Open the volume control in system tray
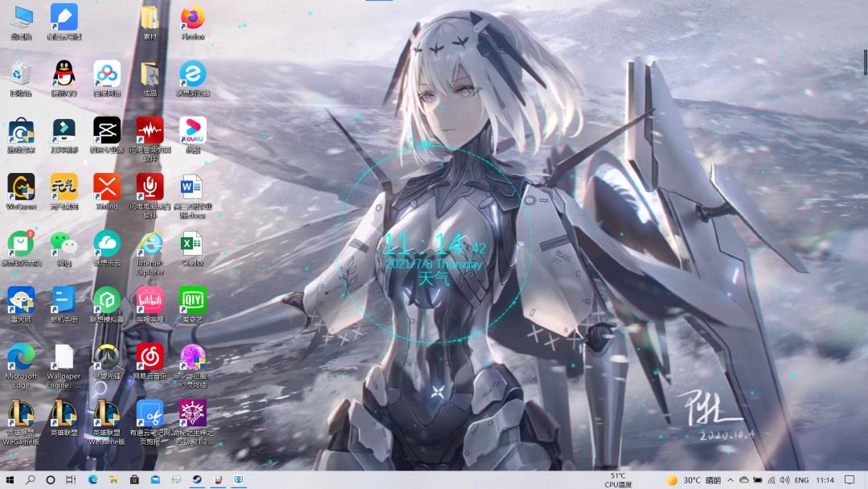 [784, 480]
